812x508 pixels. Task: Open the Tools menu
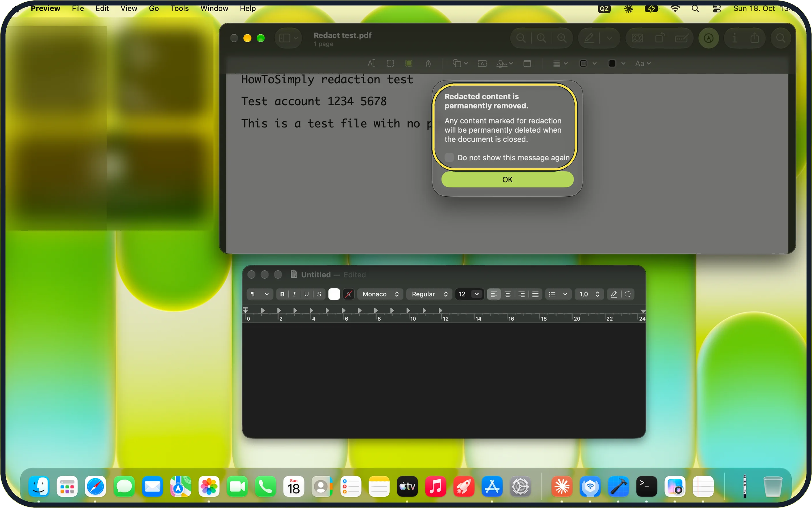click(179, 8)
